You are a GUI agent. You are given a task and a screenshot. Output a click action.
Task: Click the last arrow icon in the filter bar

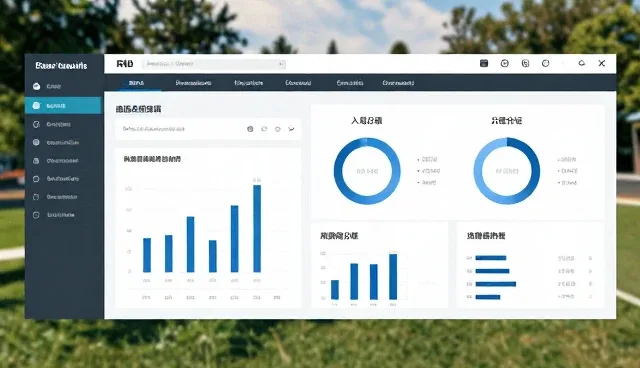coord(291,129)
